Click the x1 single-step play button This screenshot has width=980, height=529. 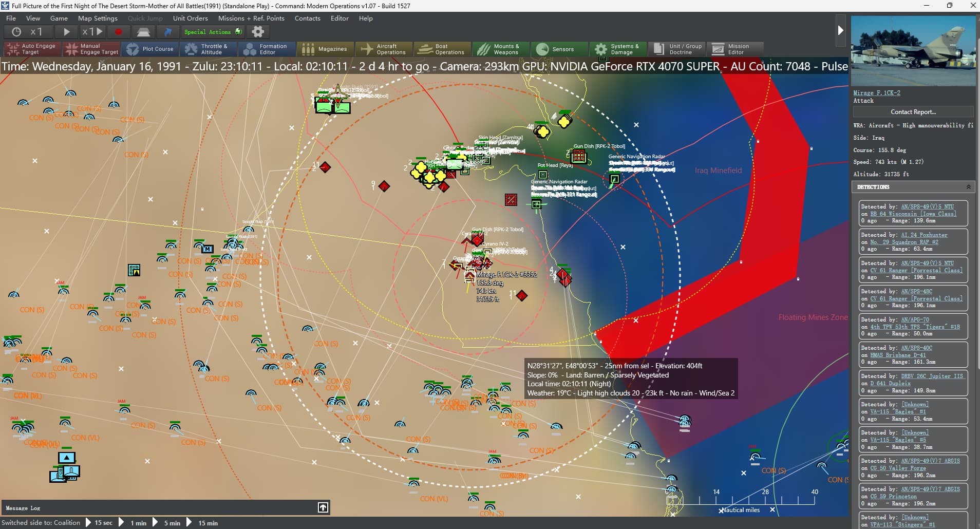pos(92,32)
